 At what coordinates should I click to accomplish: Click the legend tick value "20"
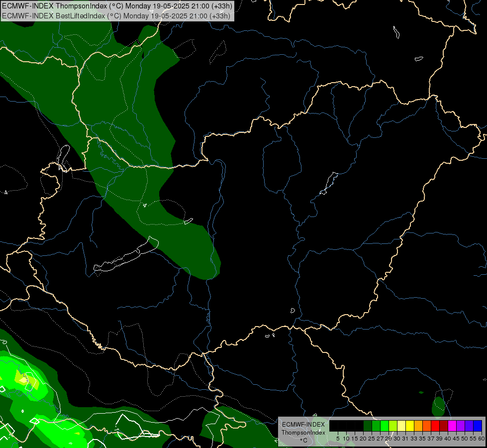click(363, 439)
